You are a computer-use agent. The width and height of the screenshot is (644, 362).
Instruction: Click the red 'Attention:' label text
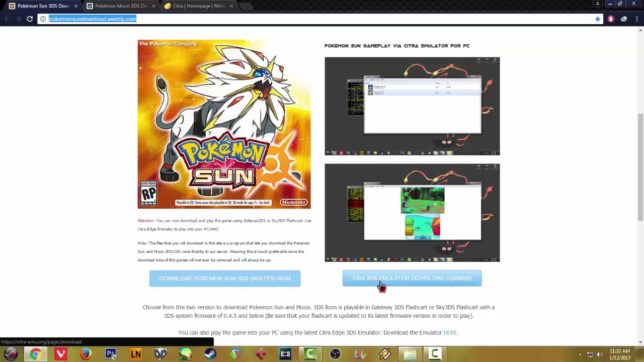pos(146,221)
